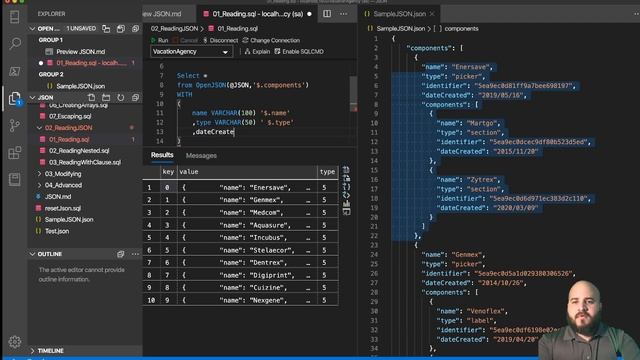Image resolution: width=640 pixels, height=360 pixels.
Task: Click the 'key' column header in results
Action: click(x=168, y=172)
